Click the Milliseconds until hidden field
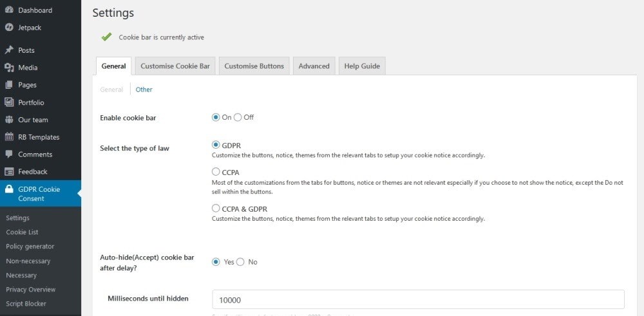The image size is (644, 316). pyautogui.click(x=418, y=299)
